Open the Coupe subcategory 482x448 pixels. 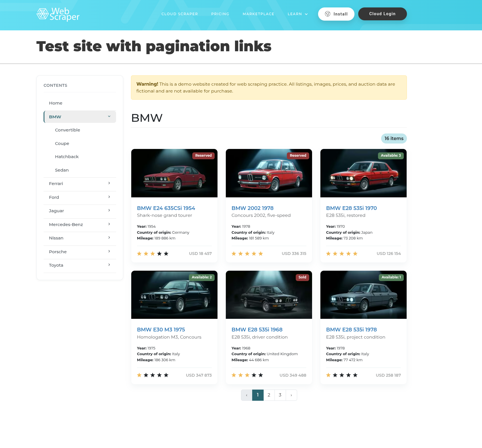pos(62,144)
